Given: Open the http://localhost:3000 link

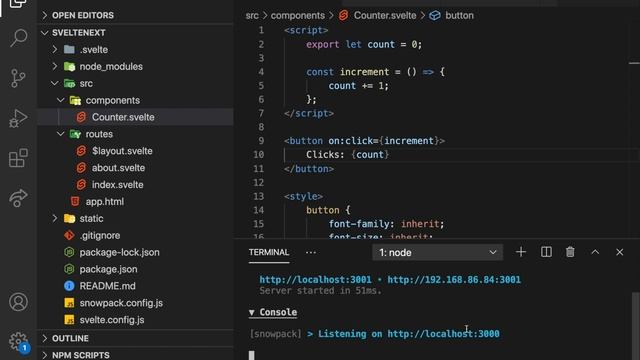Looking at the screenshot, I should pyautogui.click(x=443, y=334).
